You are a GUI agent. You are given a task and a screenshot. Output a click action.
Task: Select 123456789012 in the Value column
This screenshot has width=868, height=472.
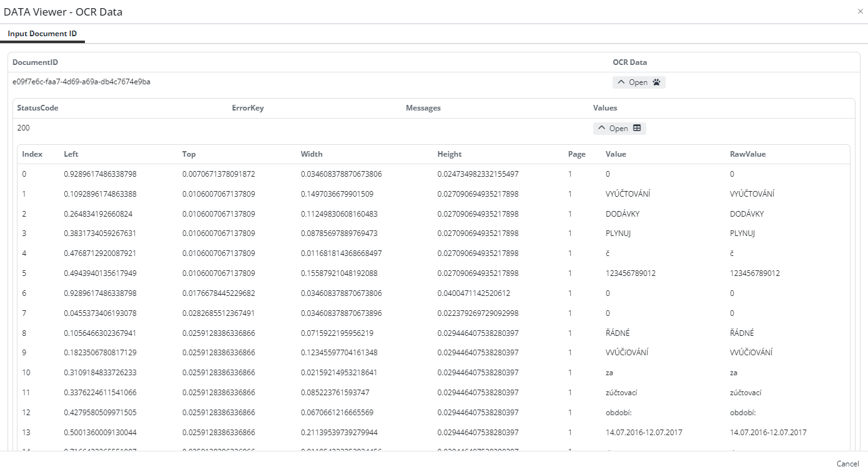(630, 273)
